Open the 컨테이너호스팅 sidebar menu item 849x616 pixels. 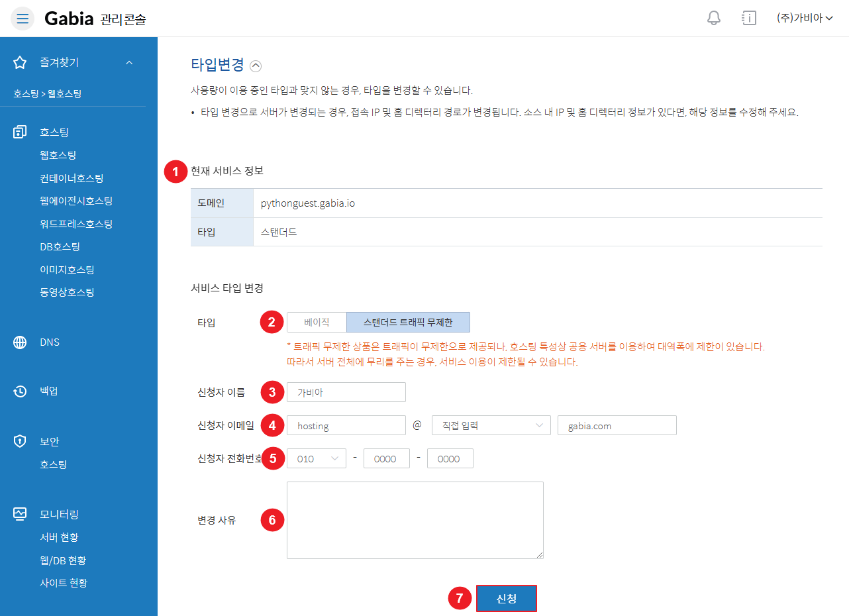pyautogui.click(x=72, y=178)
